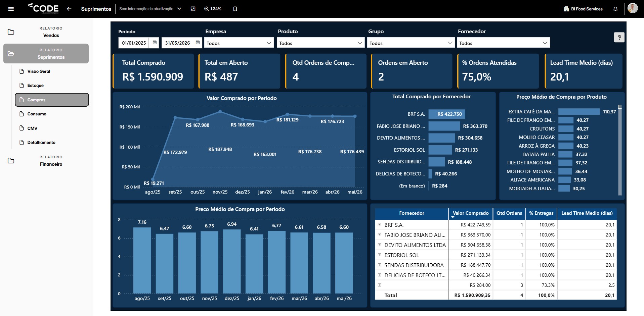Screen dimensions: 644x316
Task: Click the EXTRA CAFÉ DA MA... 110,37 bar
Action: [x=579, y=112]
